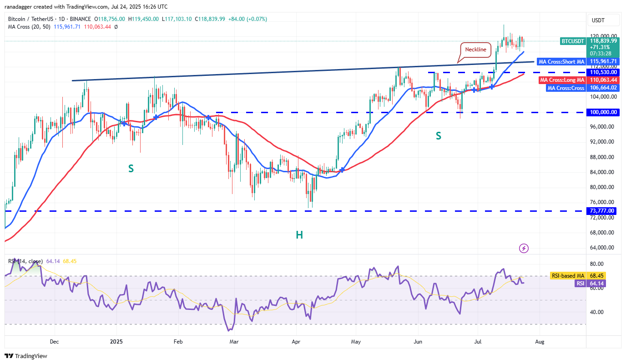Click the purple lightning bolt quick-trade icon
Image resolution: width=626 pixels, height=364 pixels.
pyautogui.click(x=524, y=248)
